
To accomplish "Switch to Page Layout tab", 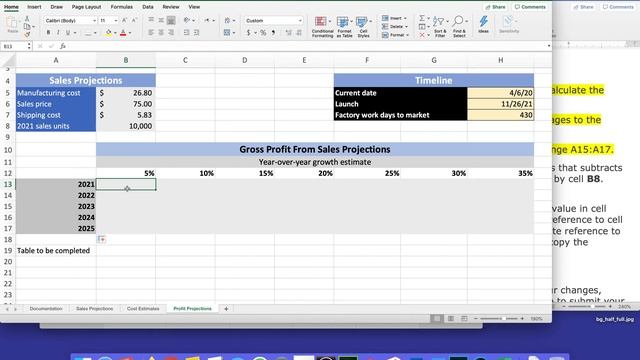I will pyautogui.click(x=87, y=7).
